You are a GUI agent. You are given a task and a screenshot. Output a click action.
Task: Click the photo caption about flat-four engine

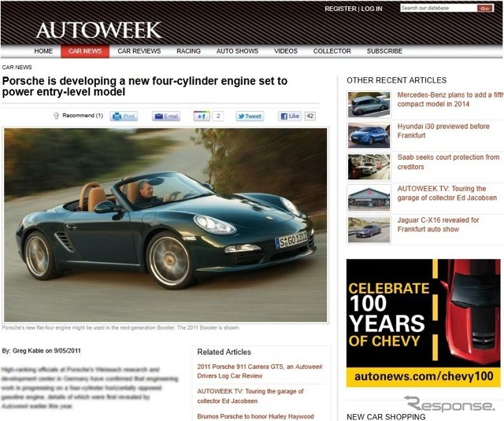point(120,328)
